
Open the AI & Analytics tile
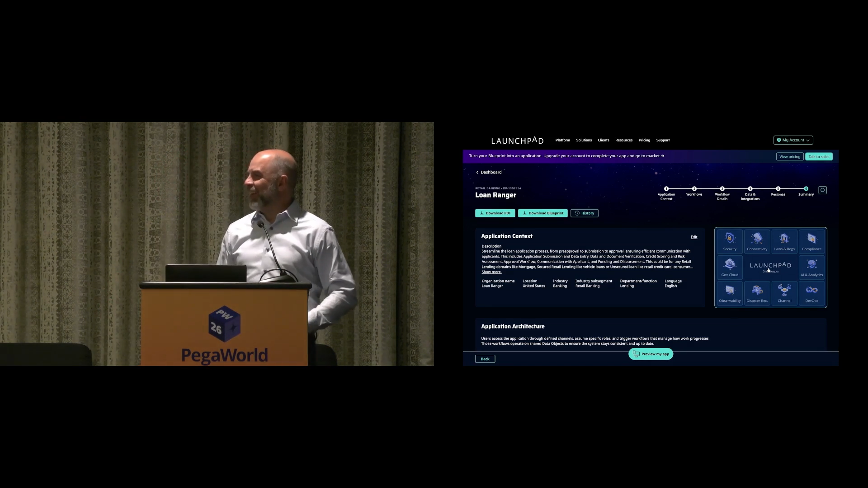coord(811,267)
